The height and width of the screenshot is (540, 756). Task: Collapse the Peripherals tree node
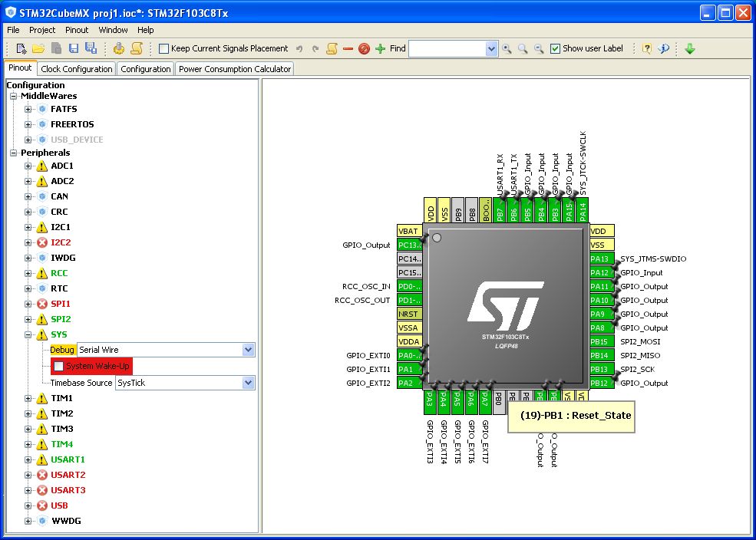[x=14, y=153]
